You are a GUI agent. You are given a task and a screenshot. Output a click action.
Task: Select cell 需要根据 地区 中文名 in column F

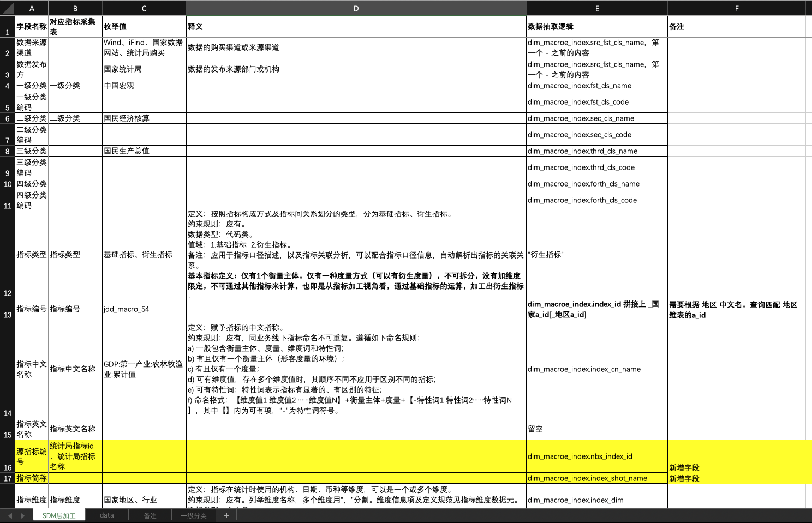click(x=737, y=309)
